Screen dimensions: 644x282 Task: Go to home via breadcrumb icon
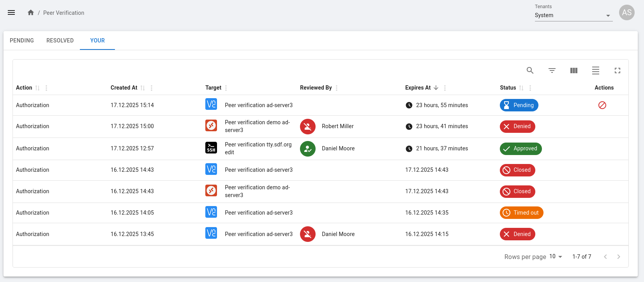31,12
